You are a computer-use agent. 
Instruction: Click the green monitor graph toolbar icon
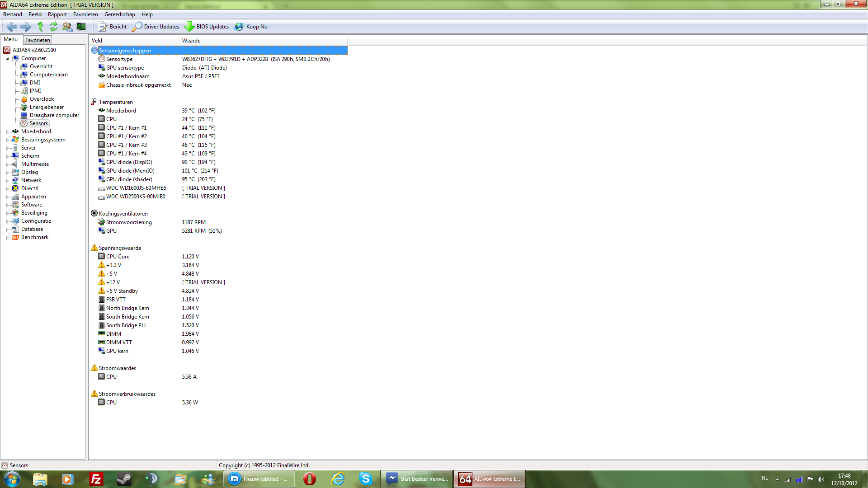[x=81, y=27]
